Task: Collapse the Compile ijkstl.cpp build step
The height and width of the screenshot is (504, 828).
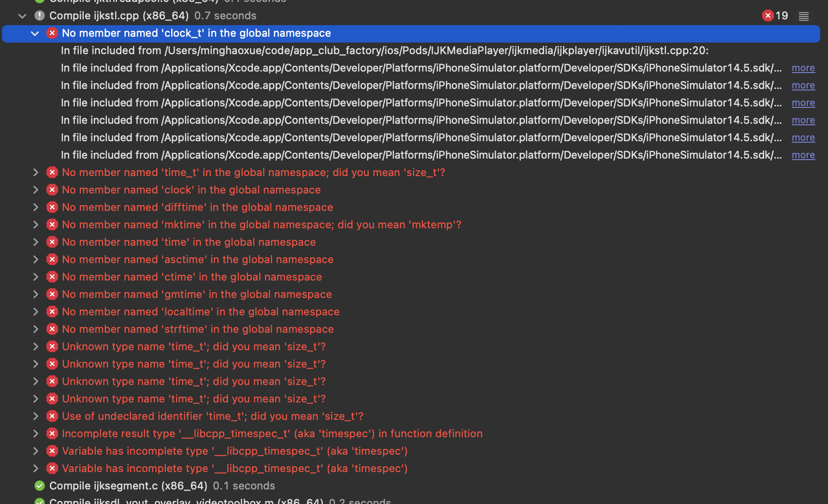Action: (22, 16)
